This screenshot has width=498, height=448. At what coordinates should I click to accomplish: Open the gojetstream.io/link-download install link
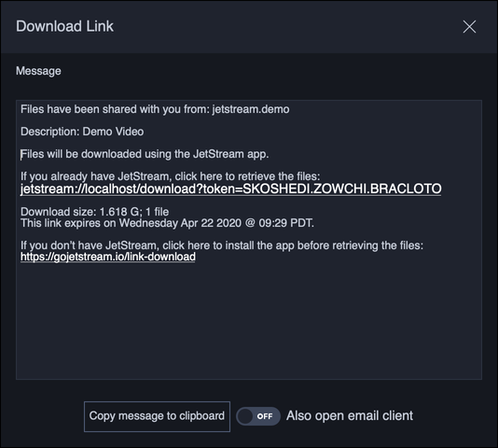coord(108,257)
